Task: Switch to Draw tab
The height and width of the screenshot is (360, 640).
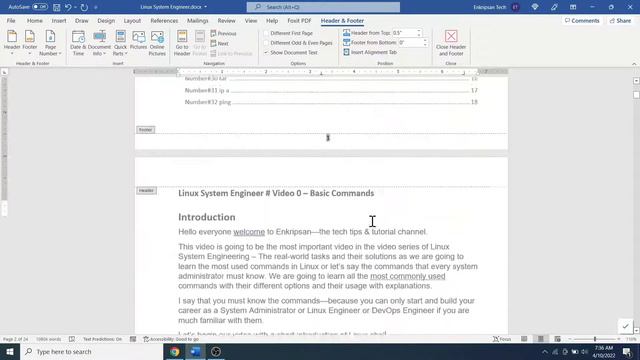Action: point(82,20)
